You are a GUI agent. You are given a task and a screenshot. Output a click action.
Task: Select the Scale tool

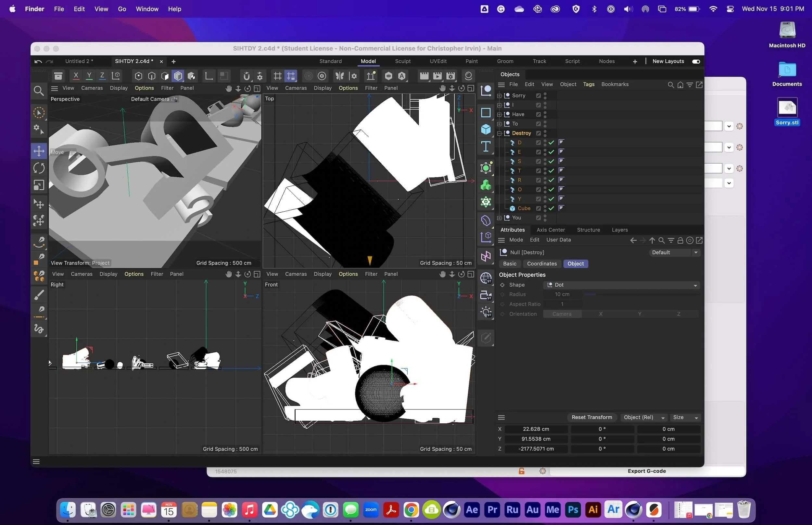tap(39, 185)
